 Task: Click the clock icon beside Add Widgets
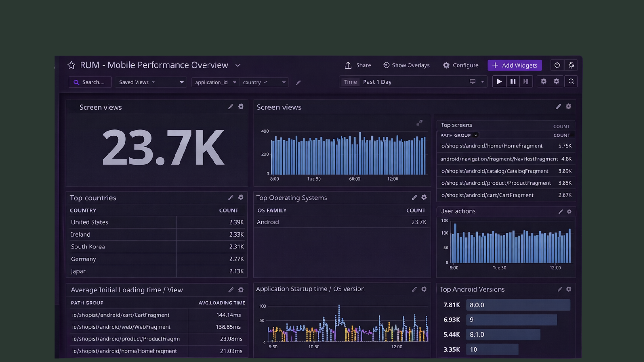click(x=557, y=65)
